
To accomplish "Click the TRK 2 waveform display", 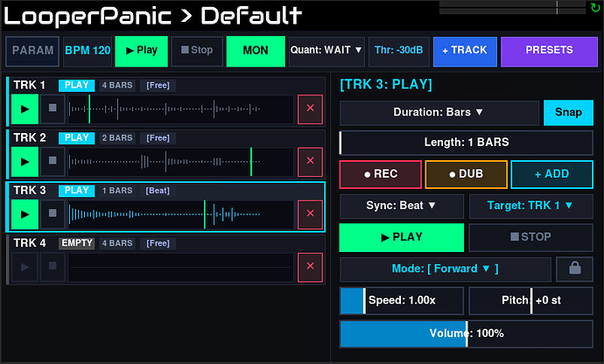I will [x=180, y=162].
